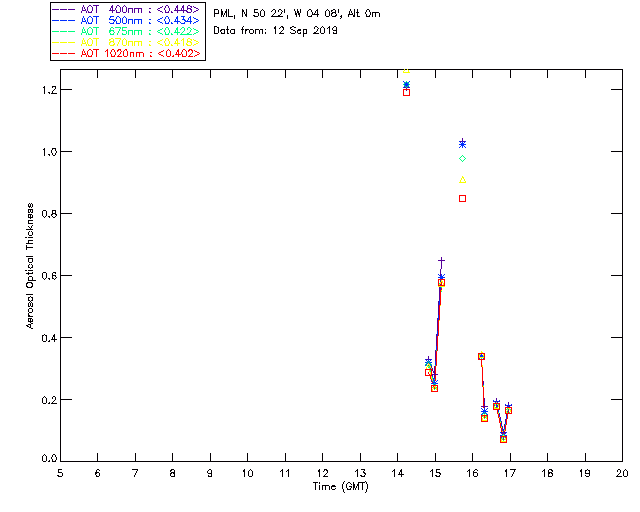Viewport: 640px width, 512px height.
Task: Click the AOT 500nm legend entry
Action: (126, 20)
